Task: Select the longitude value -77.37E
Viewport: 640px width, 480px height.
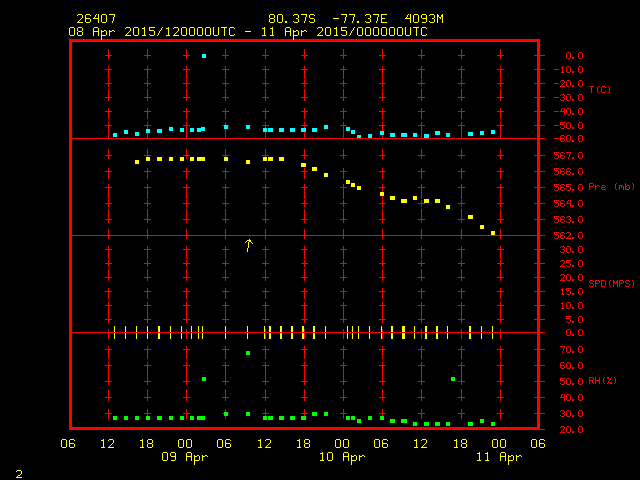Action: (360, 19)
